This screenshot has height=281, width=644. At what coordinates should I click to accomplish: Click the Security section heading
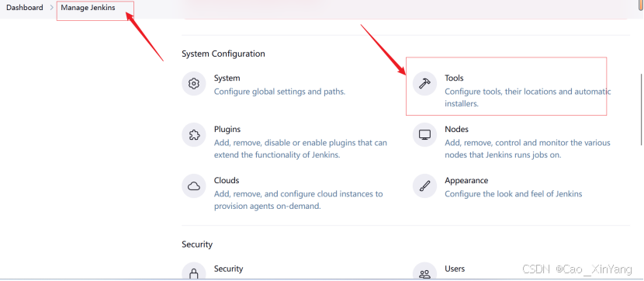197,245
